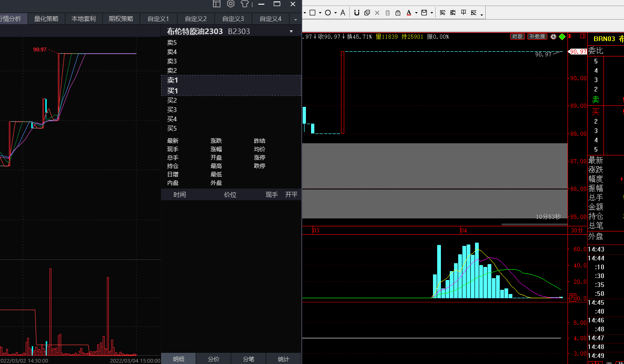Click the 价位 column header
This screenshot has width=624, height=364.
230,195
